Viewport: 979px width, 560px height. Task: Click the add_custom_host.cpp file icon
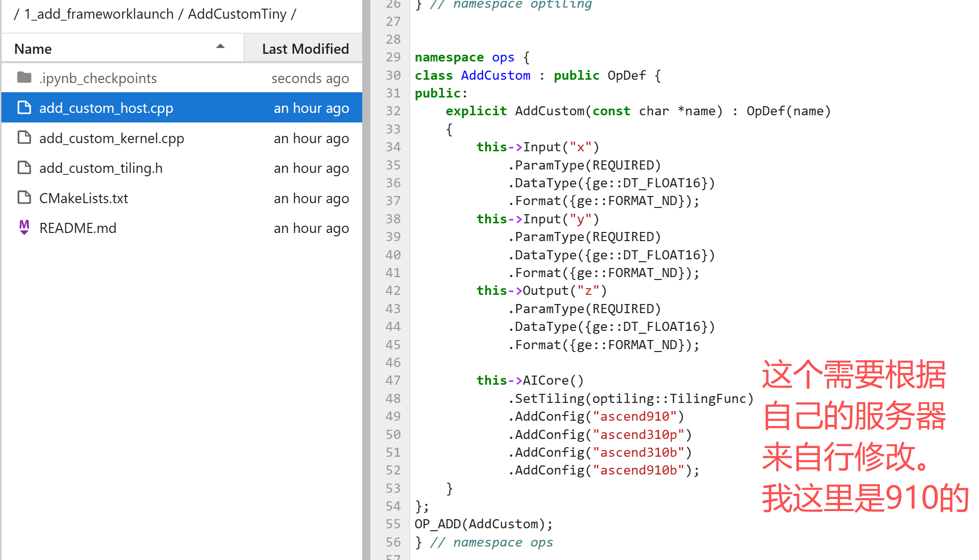pos(24,108)
